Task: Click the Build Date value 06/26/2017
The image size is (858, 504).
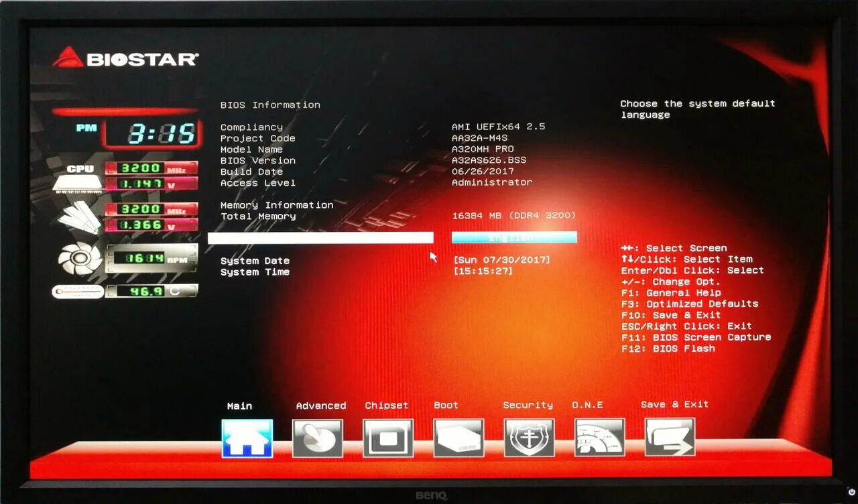Action: pyautogui.click(x=483, y=172)
